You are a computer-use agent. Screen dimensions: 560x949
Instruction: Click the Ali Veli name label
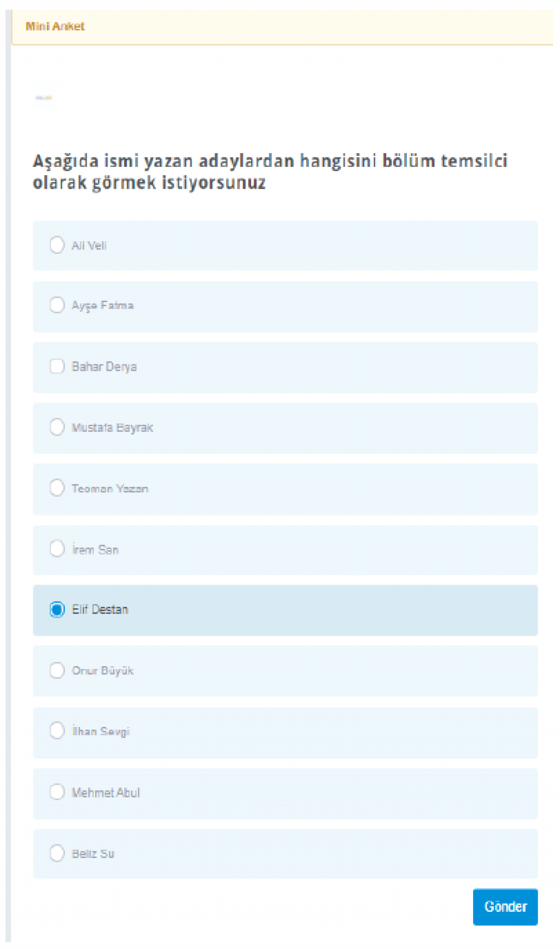point(89,246)
